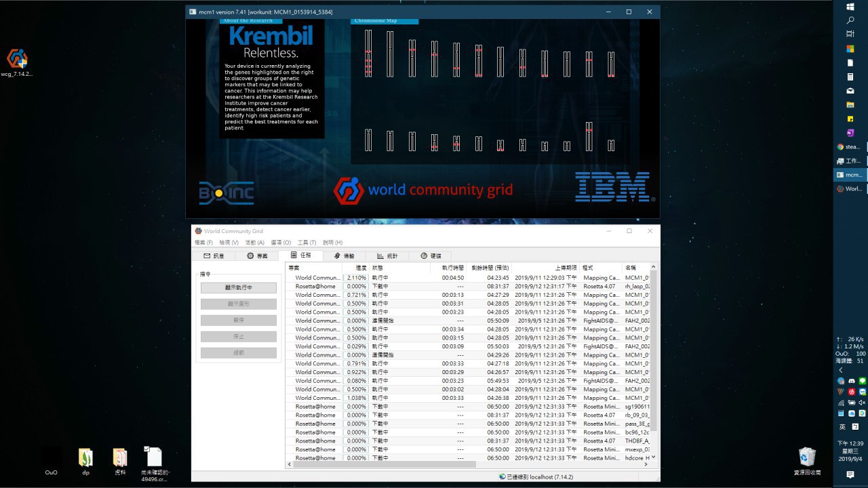Click the 停止 button
868x488 pixels.
click(239, 337)
